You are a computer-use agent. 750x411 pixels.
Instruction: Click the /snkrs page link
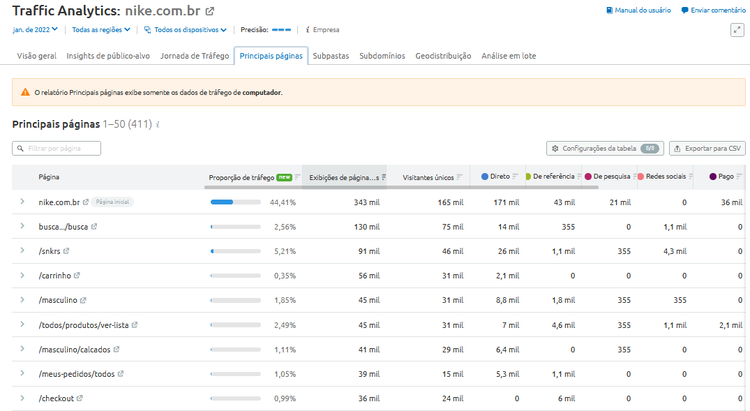tap(49, 251)
